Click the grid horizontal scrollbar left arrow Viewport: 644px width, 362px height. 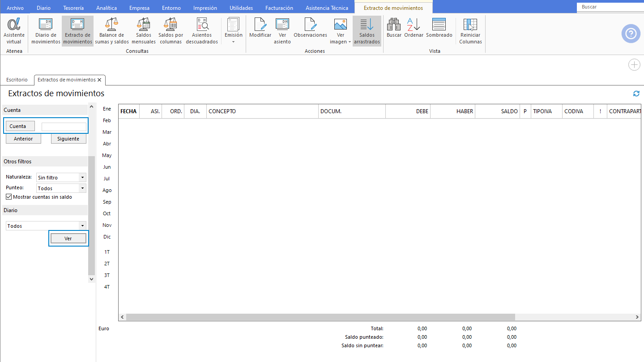pos(122,317)
